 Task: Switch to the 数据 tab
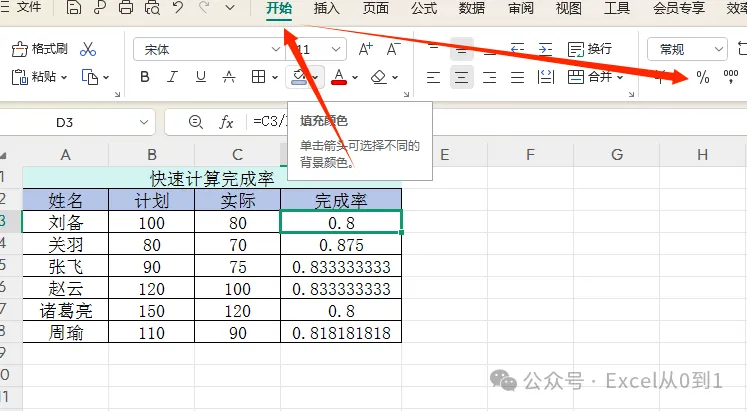point(472,8)
